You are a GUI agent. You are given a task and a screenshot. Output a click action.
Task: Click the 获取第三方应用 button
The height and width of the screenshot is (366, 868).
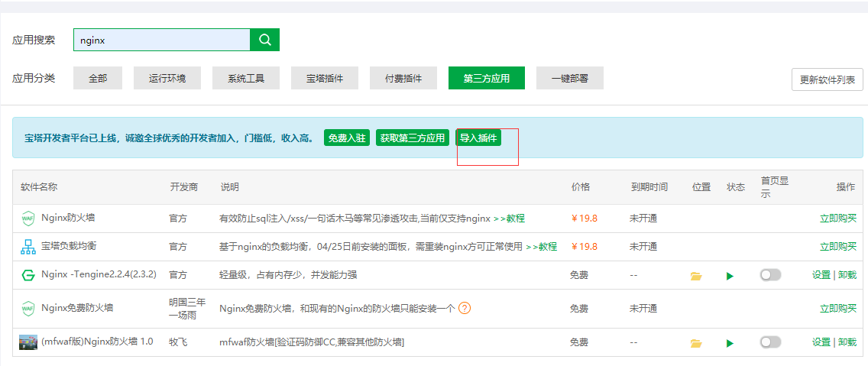[x=413, y=138]
